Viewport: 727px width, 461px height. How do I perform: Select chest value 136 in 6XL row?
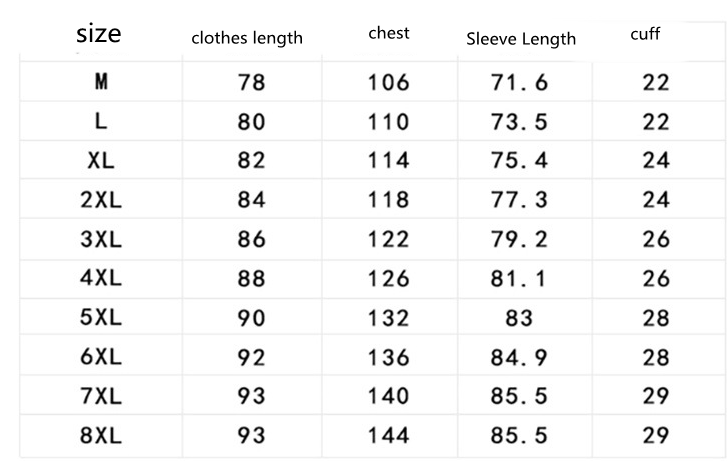coord(390,357)
